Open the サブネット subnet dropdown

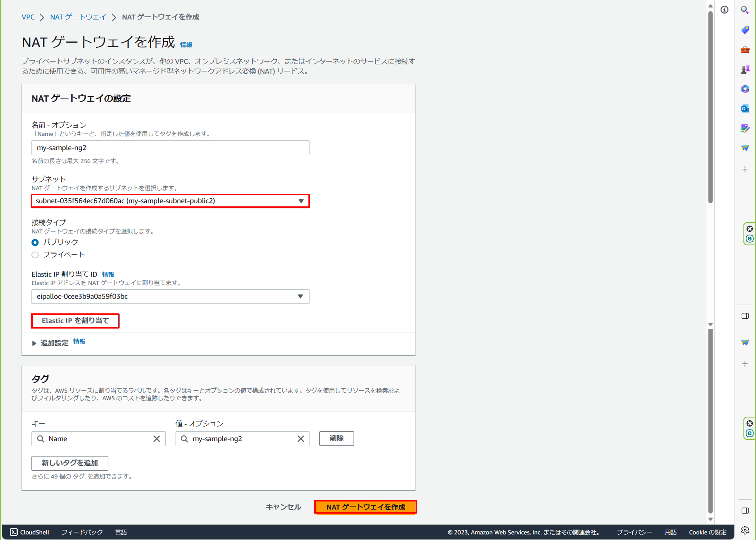pyautogui.click(x=170, y=201)
